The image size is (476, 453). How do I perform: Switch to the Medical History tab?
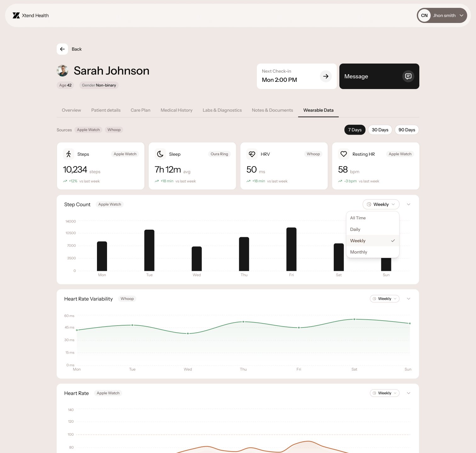pyautogui.click(x=176, y=110)
